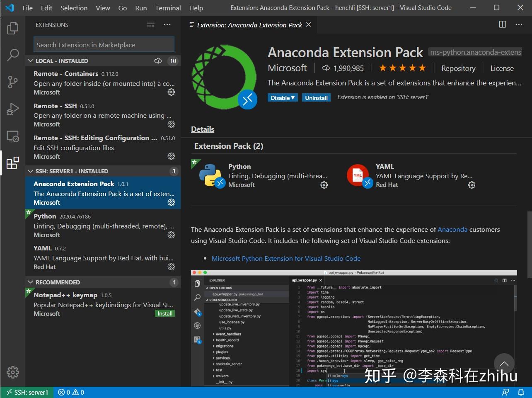Click the Uninstall button
Viewport: 532px width, 398px height.
click(x=316, y=97)
